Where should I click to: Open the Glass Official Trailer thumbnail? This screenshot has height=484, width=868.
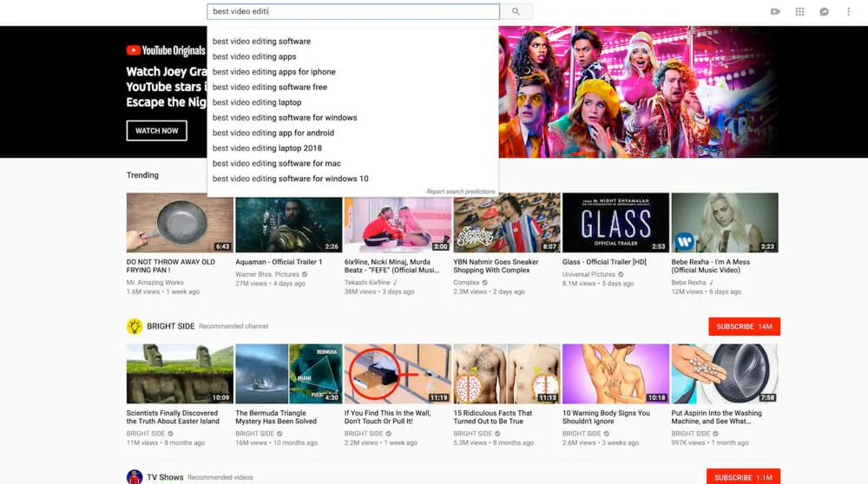point(615,223)
